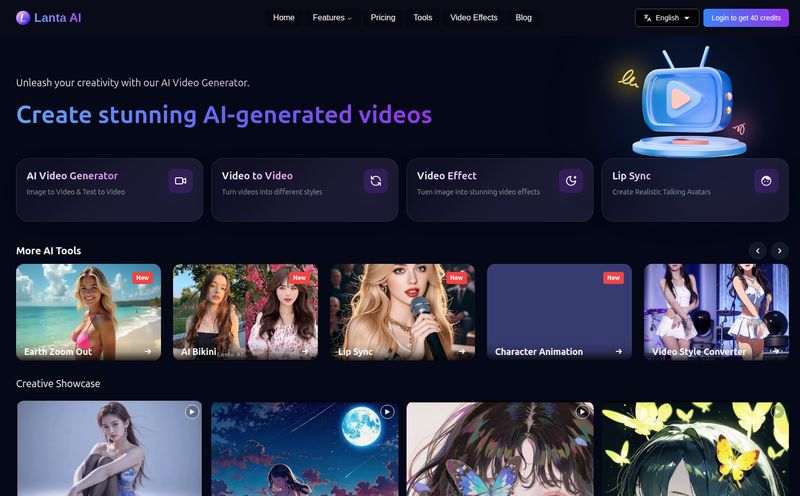Image resolution: width=800 pixels, height=496 pixels.
Task: Click the More AI Tools heading
Action: 48,251
